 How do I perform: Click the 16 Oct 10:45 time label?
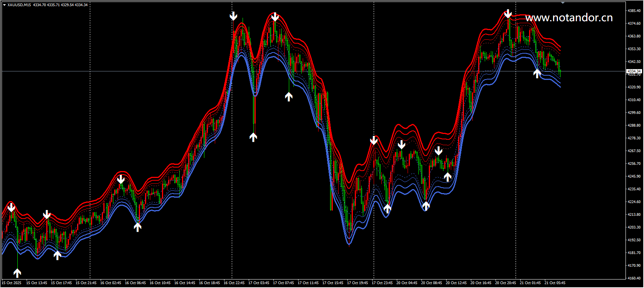click(160, 283)
